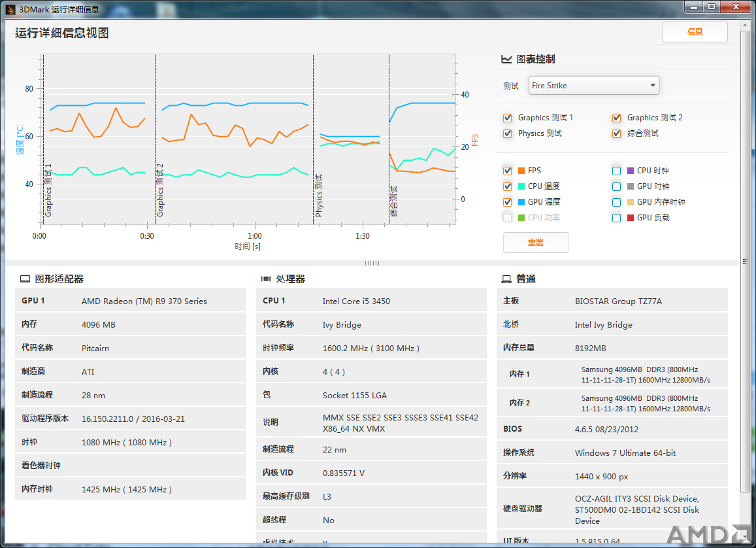The image size is (756, 548).
Task: Select the text 'AMD Radeon (TM) R9 370 Series'
Action: click(144, 301)
